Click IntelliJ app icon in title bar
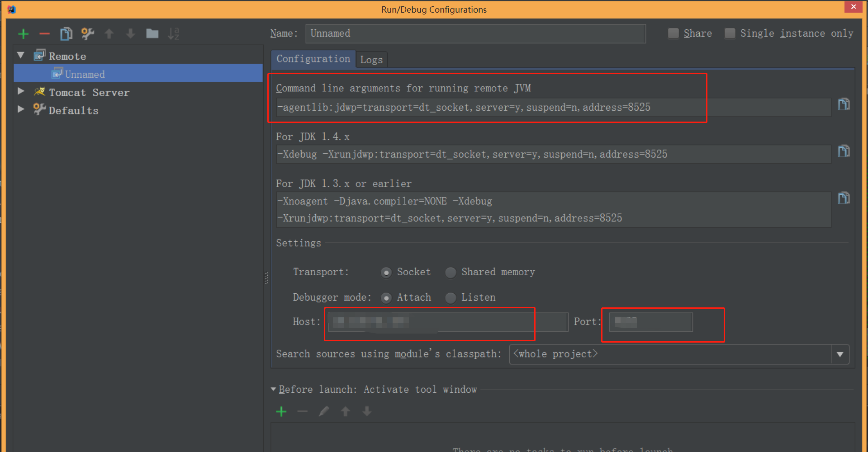The image size is (868, 452). tap(11, 9)
